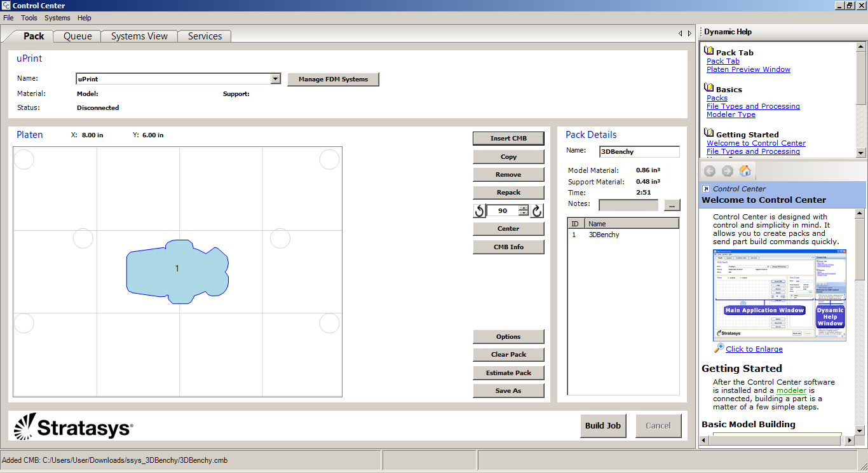Click Manage FDM Systems button
The width and height of the screenshot is (868, 473).
pyautogui.click(x=334, y=79)
